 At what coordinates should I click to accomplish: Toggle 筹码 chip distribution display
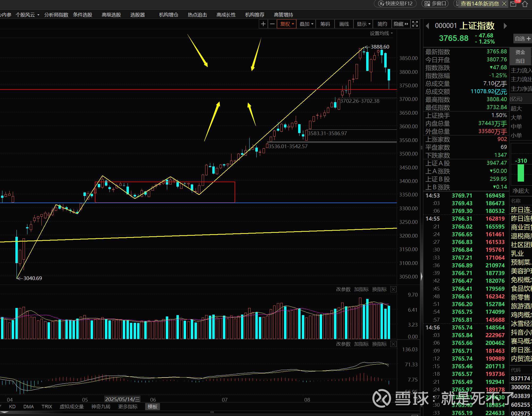[325, 24]
